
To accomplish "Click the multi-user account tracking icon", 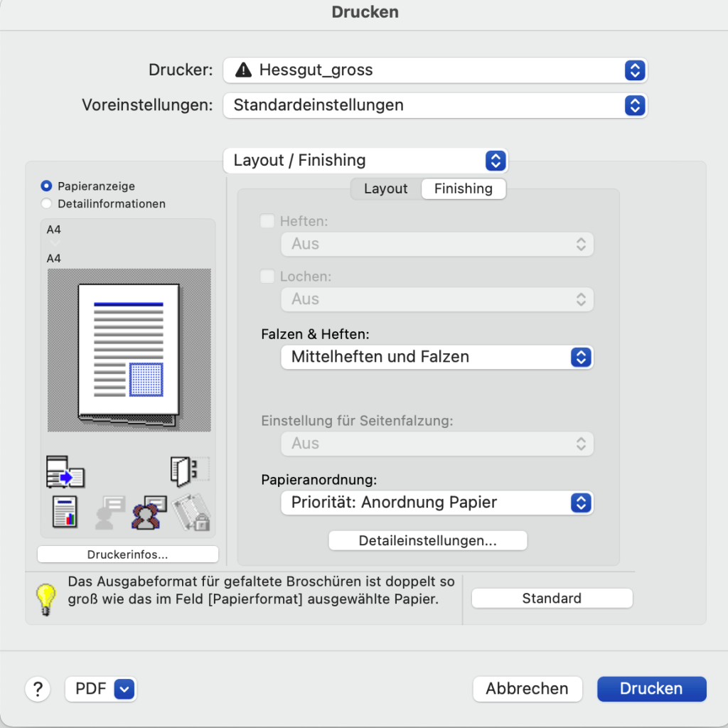I will pos(149,513).
